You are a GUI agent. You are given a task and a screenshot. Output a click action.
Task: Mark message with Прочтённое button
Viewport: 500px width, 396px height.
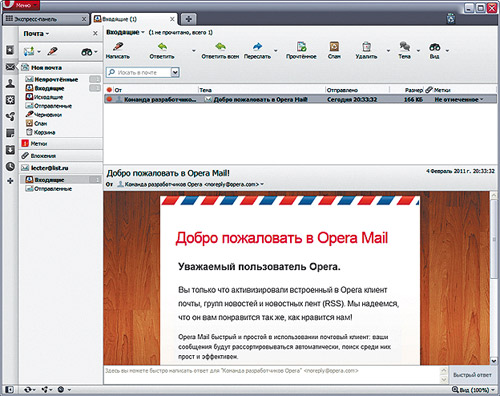pyautogui.click(x=301, y=51)
